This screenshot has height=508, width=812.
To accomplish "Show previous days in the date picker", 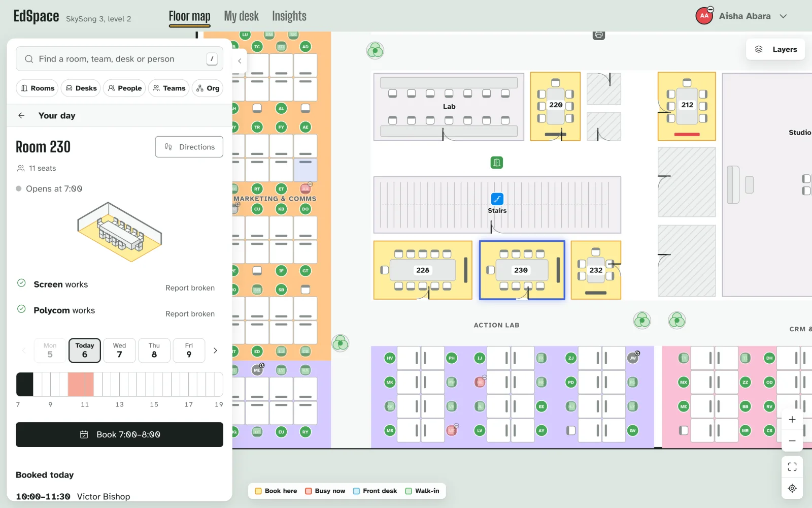I will pos(23,351).
